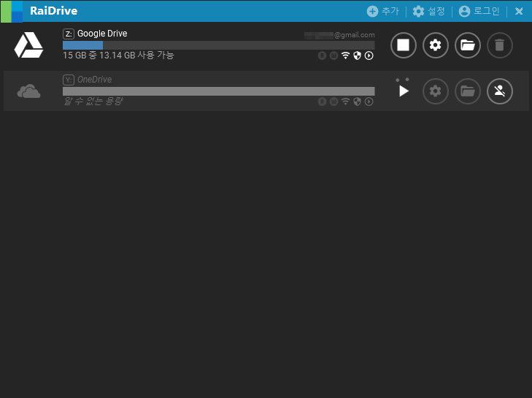Viewport: 532px width, 398px height.
Task: Click the Z: drive letter badge
Action: pos(69,34)
